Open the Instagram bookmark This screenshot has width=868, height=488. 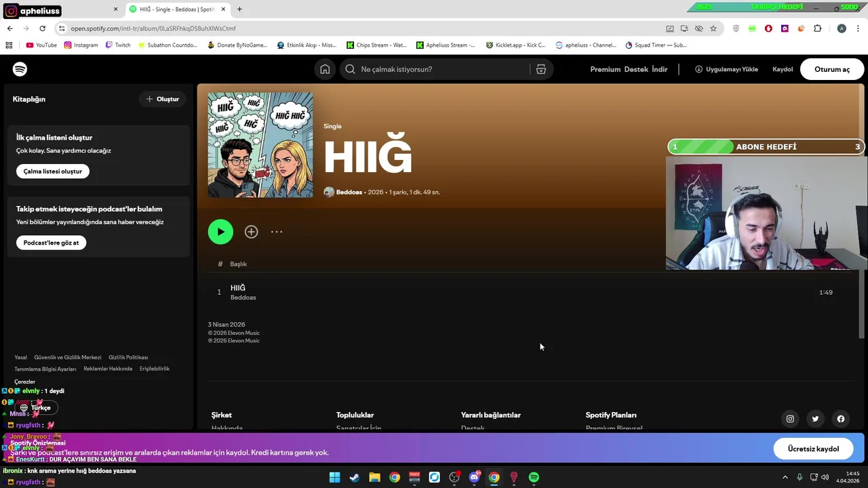(81, 45)
